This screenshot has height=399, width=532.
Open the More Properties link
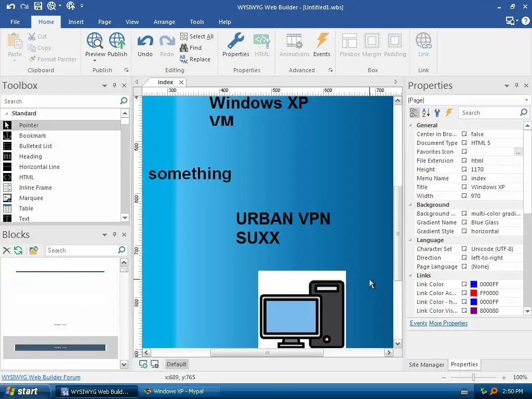pyautogui.click(x=448, y=323)
